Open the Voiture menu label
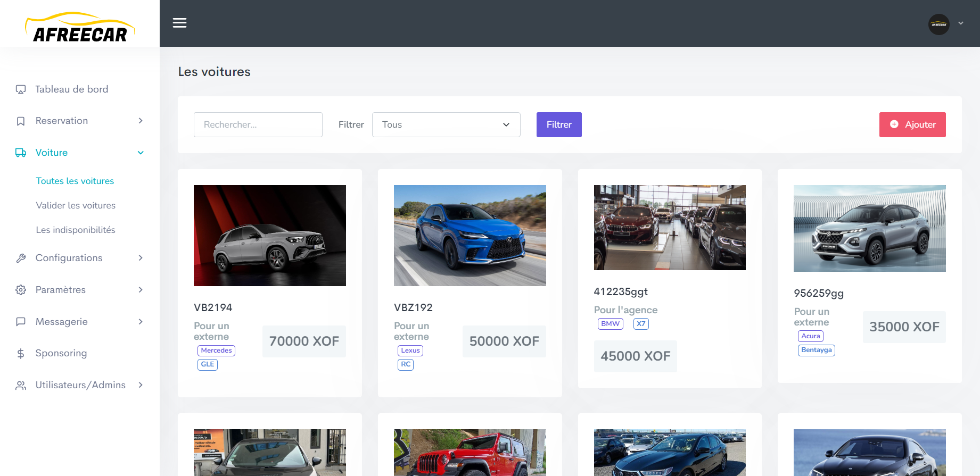This screenshot has width=980, height=476. click(52, 153)
